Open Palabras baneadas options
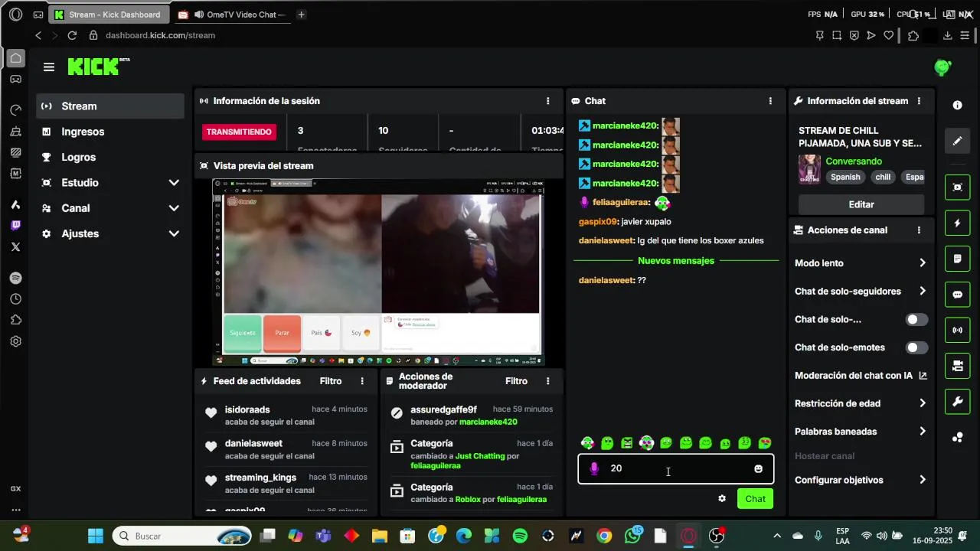This screenshot has height=551, width=980. tap(861, 432)
